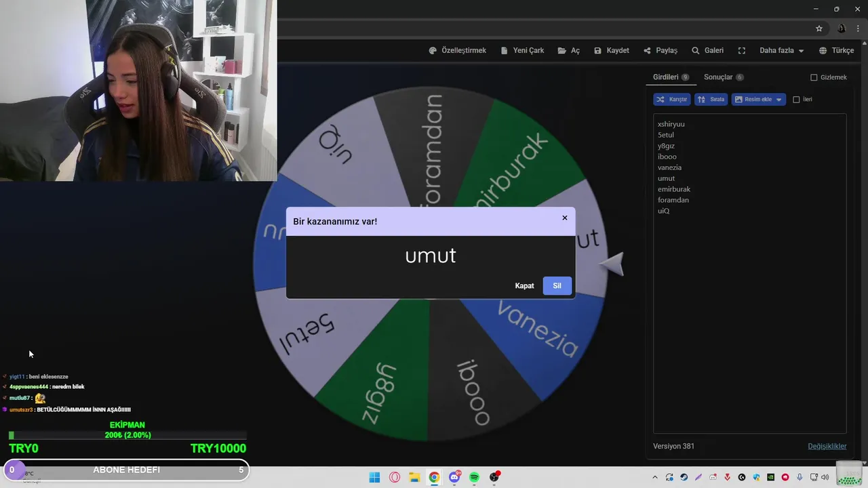Switch to the Sonuçlar tab
This screenshot has height=488, width=868.
724,77
